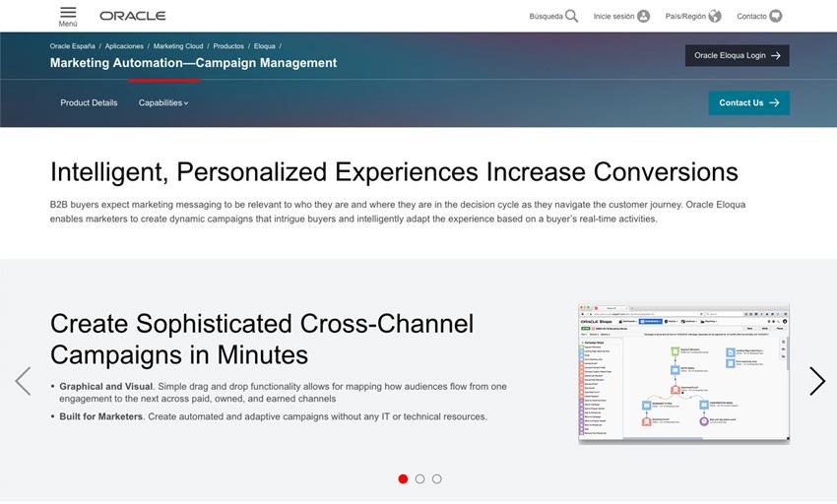The image size is (837, 504).
Task: Expand the Capabilities dropdown
Action: [x=163, y=103]
